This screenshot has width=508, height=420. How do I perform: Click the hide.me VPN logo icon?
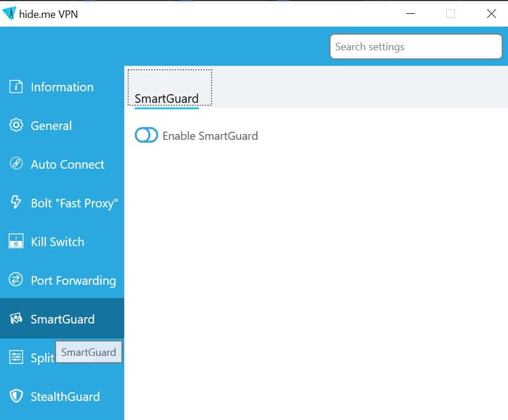tap(9, 13)
